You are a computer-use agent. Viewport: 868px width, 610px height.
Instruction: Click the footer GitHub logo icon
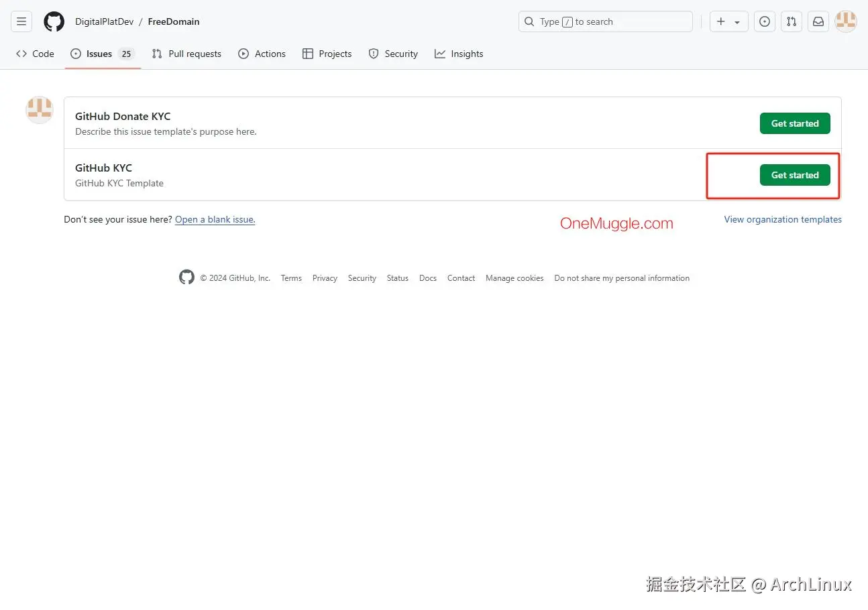point(186,277)
